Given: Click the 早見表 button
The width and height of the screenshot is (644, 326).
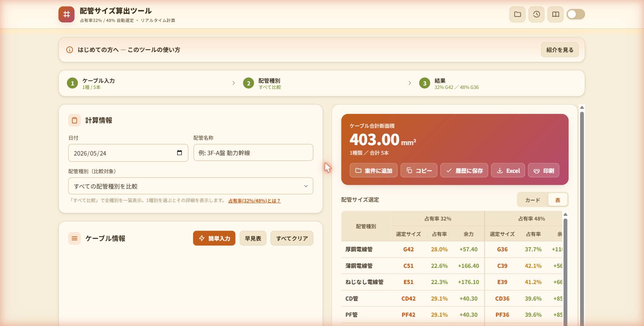Looking at the screenshot, I should [x=253, y=238].
